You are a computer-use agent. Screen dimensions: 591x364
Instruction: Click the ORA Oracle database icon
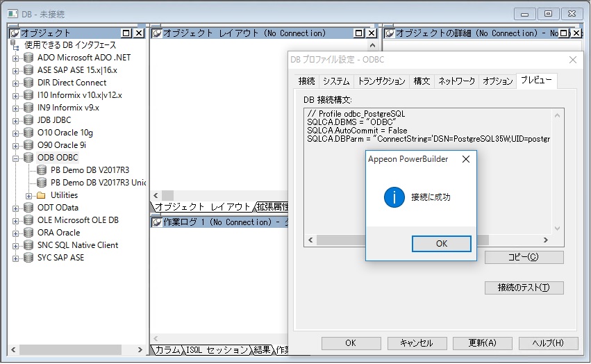pyautogui.click(x=28, y=233)
